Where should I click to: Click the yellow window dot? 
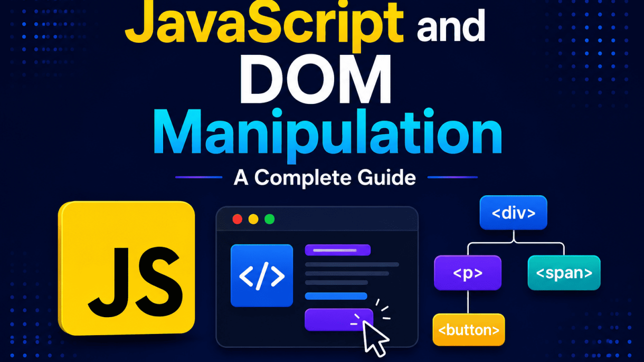click(x=253, y=219)
